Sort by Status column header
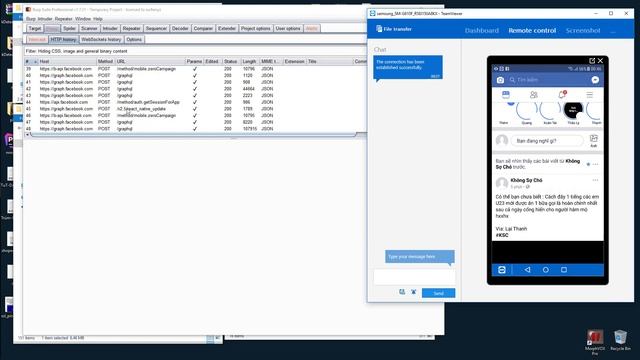The width and height of the screenshot is (640, 360). [231, 61]
